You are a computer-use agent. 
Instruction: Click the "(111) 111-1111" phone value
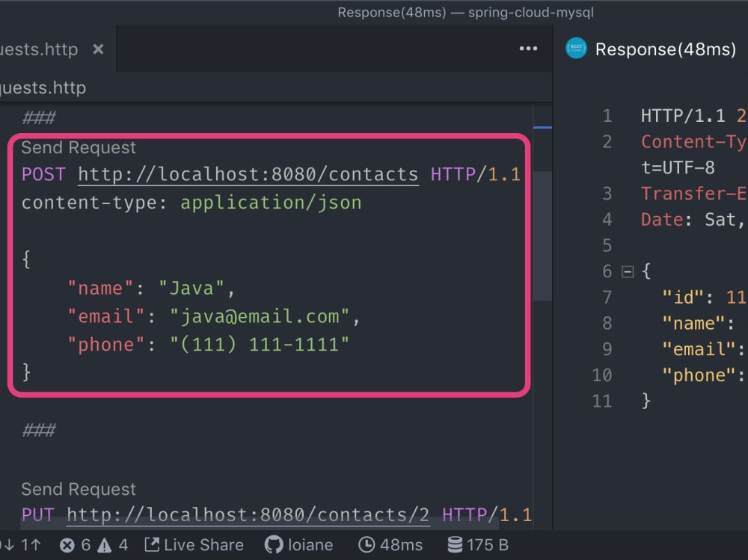[x=260, y=345]
